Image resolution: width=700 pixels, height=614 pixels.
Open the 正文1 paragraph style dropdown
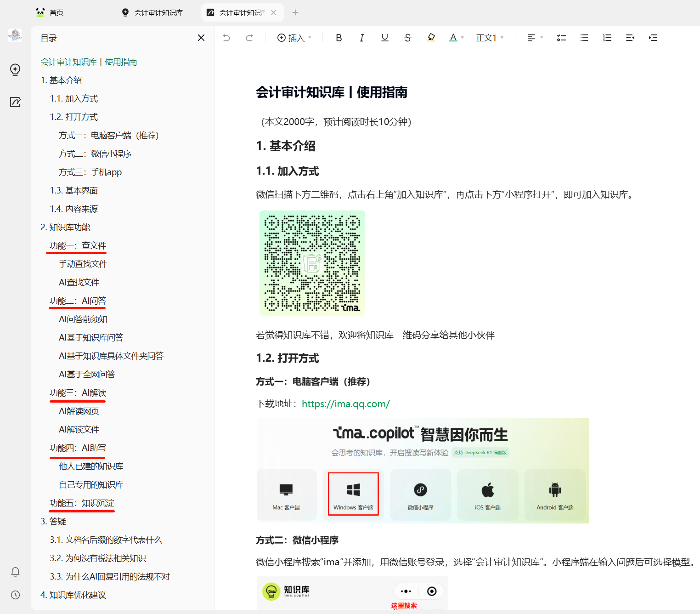[490, 38]
